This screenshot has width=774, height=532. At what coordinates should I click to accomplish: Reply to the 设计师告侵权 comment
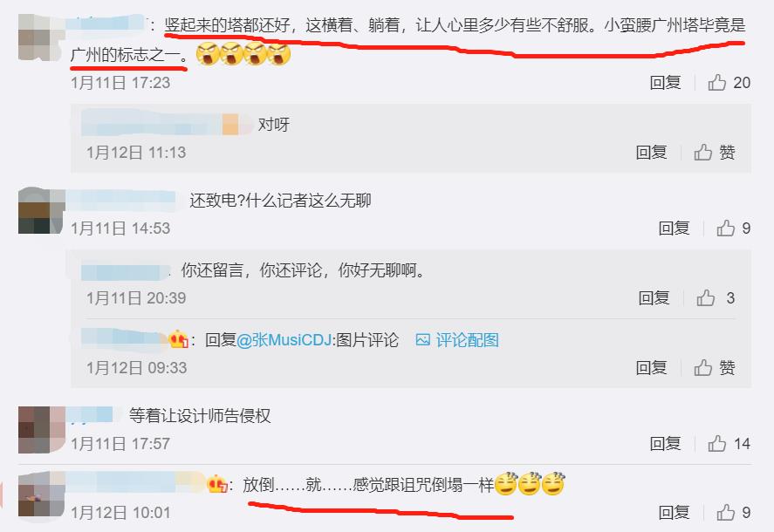[x=665, y=444]
